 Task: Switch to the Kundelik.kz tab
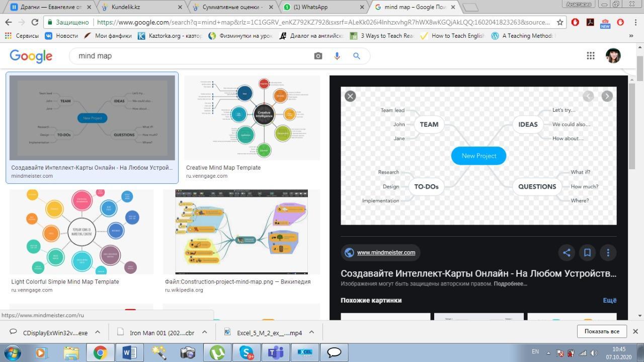pos(141,7)
